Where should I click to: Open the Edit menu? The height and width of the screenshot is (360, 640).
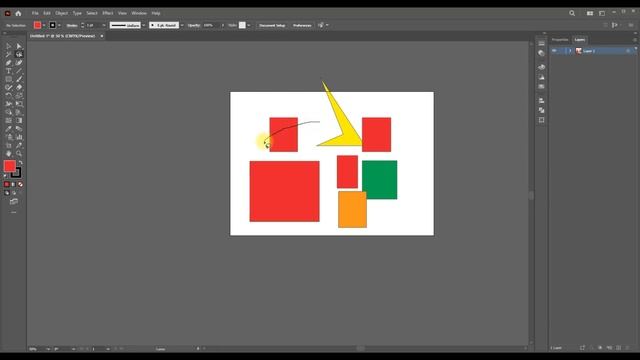[47, 13]
